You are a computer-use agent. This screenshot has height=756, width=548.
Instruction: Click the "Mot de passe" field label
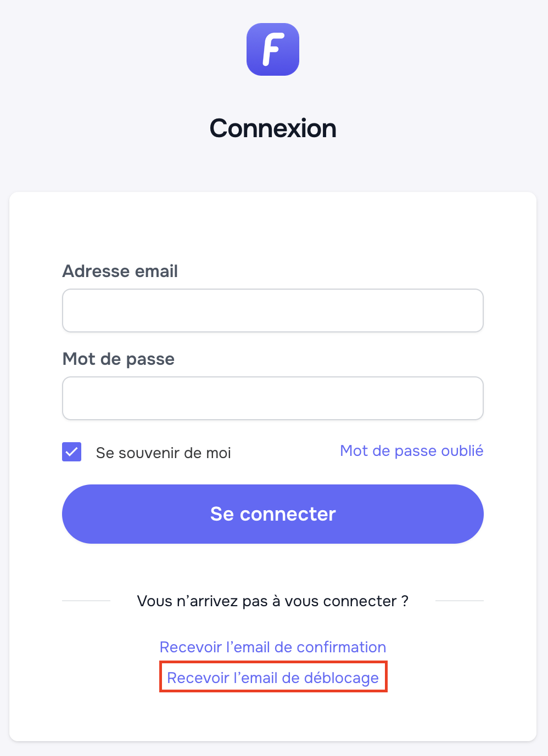coord(119,359)
